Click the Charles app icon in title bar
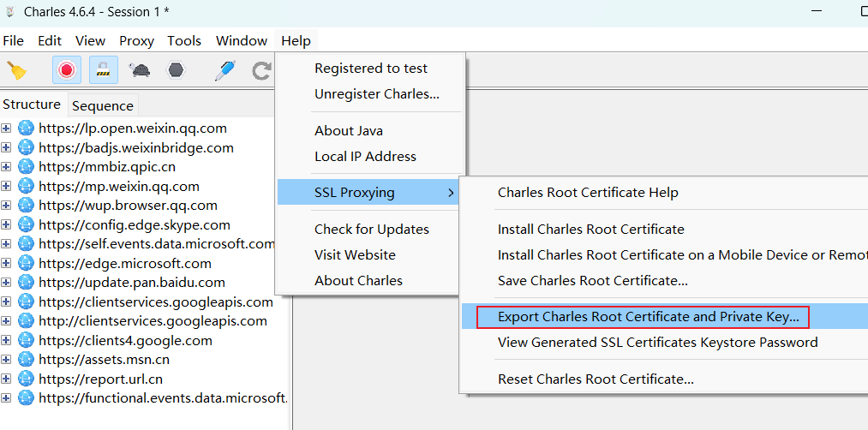The image size is (868, 430). [x=9, y=12]
